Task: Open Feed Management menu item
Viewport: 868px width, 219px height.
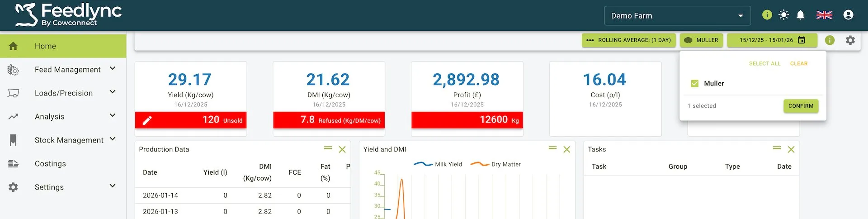Action: point(68,70)
